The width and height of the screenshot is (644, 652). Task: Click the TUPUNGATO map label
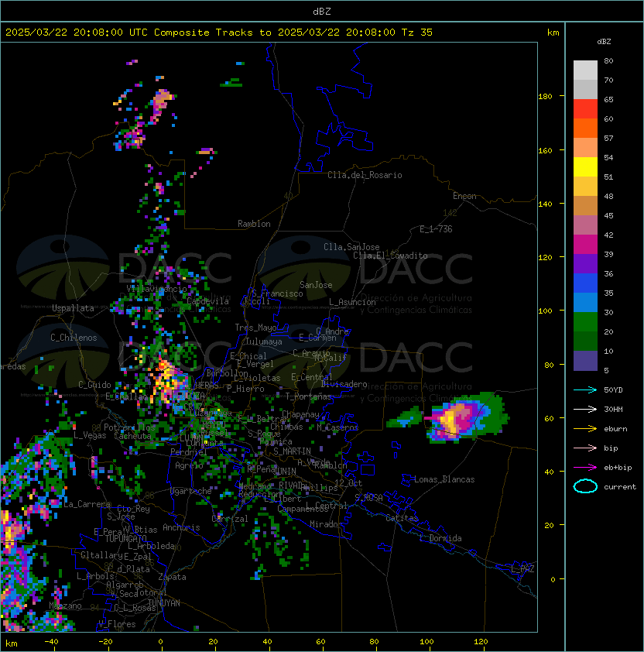125,538
